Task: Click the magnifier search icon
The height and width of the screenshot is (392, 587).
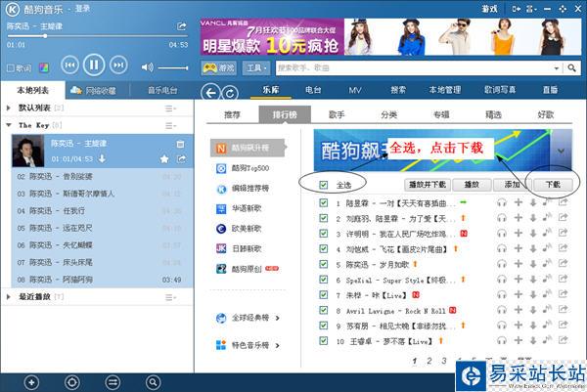Action: [x=571, y=68]
